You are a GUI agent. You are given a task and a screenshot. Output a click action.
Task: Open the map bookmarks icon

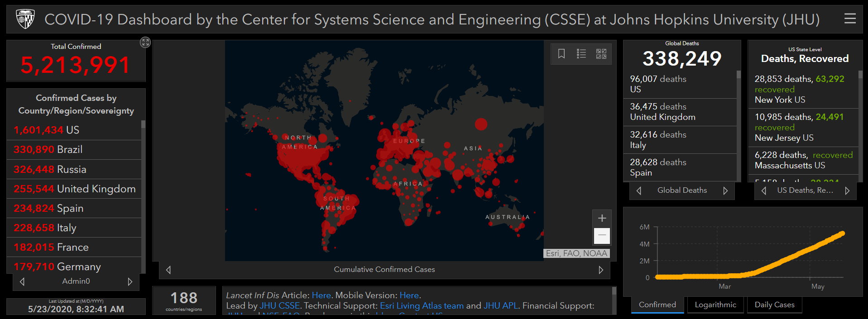click(x=561, y=54)
